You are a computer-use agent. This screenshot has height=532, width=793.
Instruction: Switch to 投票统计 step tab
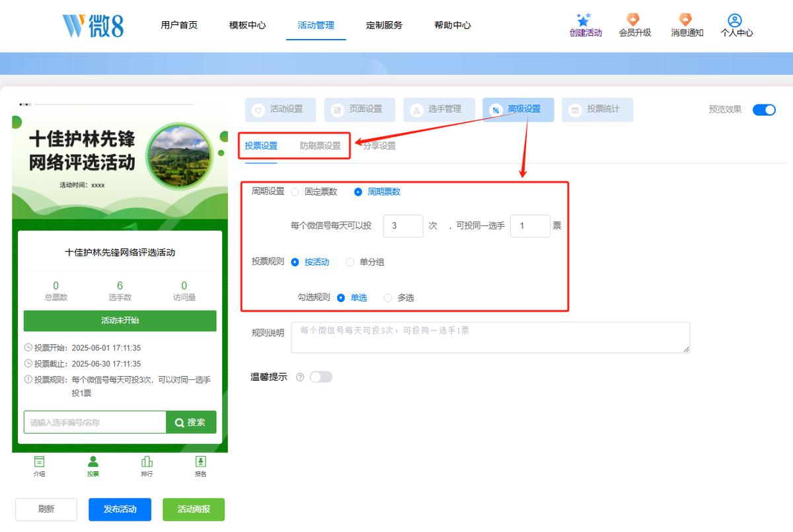(x=597, y=110)
